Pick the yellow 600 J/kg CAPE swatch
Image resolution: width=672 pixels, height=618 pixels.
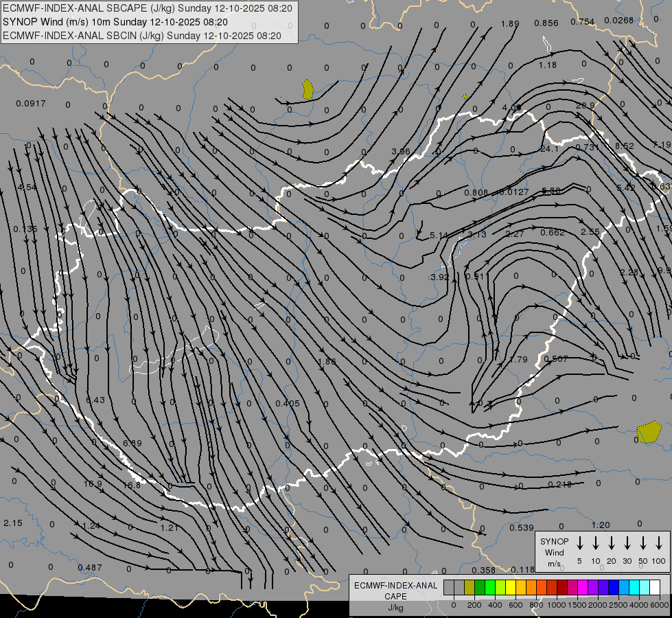pos(511,587)
